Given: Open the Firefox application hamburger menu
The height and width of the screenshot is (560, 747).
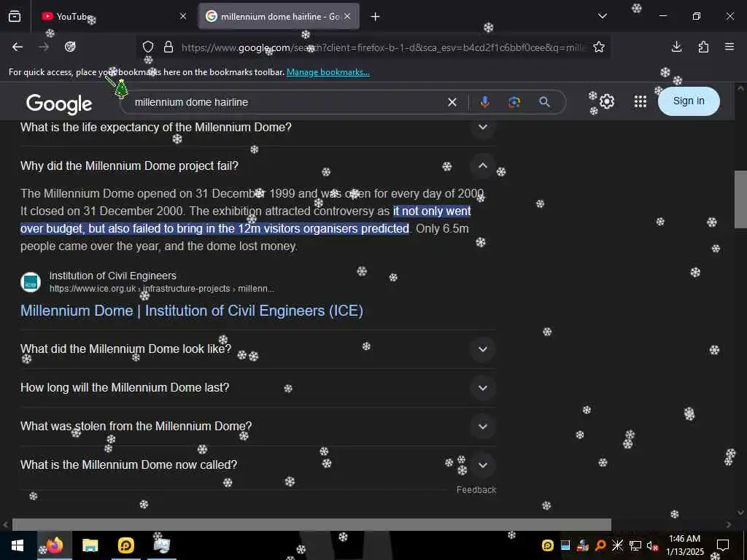Looking at the screenshot, I should point(729,47).
